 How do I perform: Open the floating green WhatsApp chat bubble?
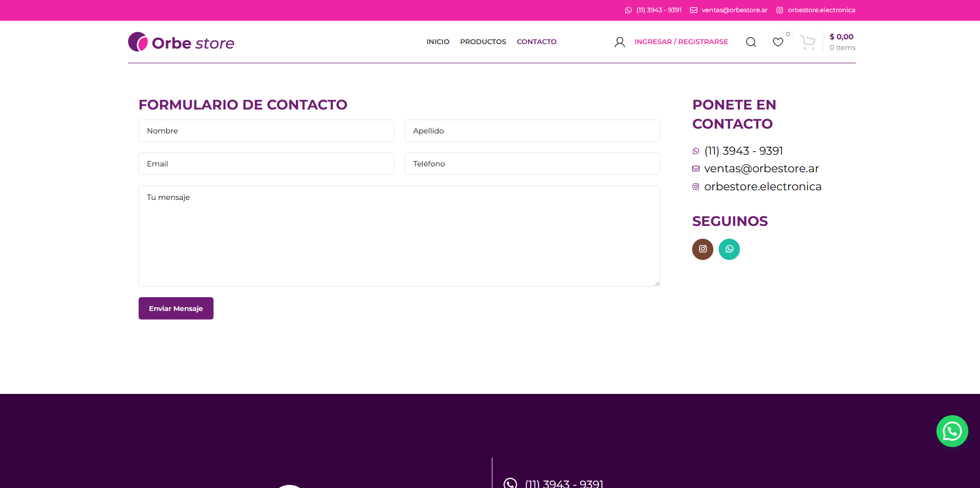pyautogui.click(x=952, y=431)
